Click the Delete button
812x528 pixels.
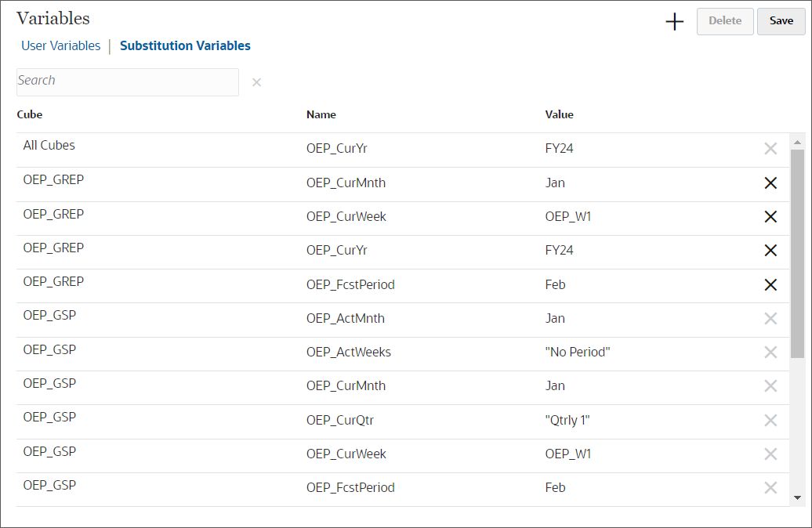pyautogui.click(x=724, y=21)
